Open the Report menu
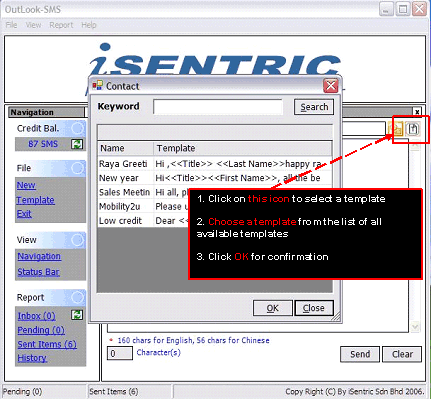The image size is (432, 399). click(61, 25)
